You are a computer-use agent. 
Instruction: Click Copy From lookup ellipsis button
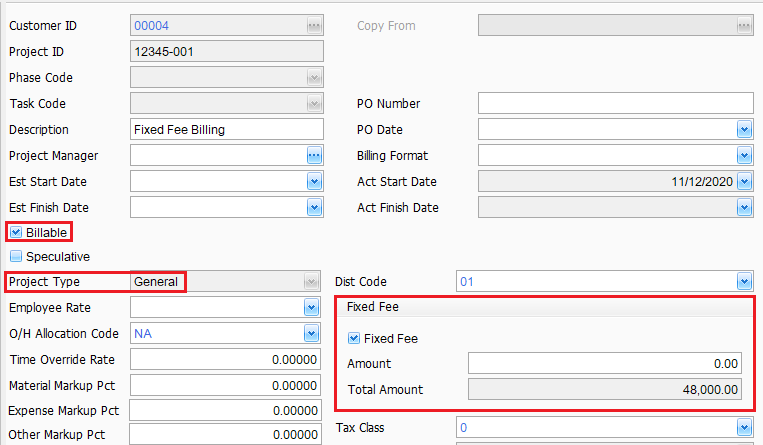tap(745, 25)
